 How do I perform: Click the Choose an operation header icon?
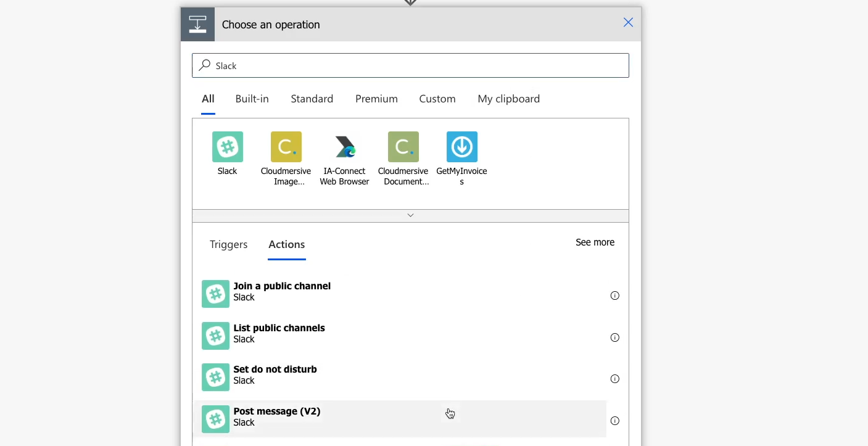coord(197,24)
